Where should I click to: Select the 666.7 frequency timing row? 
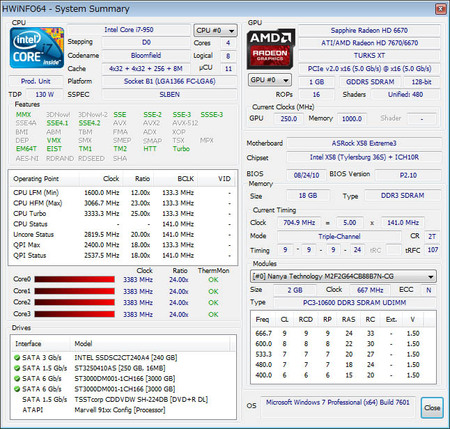coord(343,333)
